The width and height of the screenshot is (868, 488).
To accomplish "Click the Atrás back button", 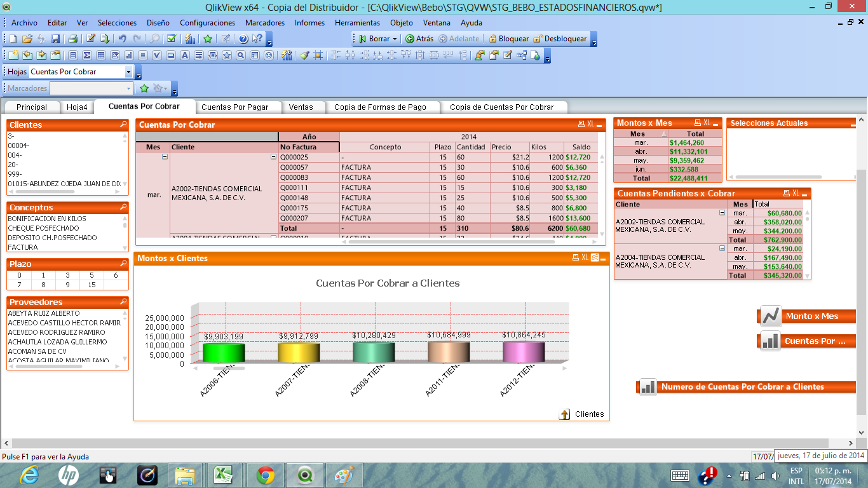I will [419, 39].
